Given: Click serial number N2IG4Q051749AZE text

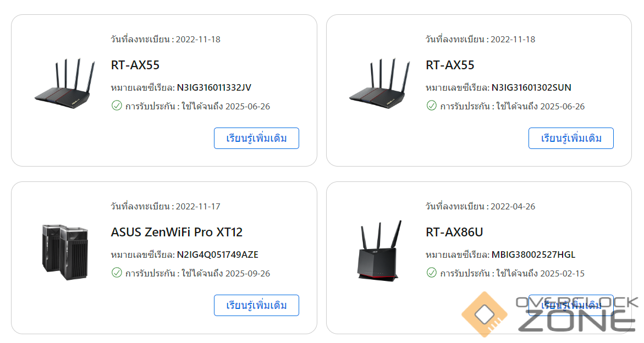Looking at the screenshot, I should (x=218, y=255).
